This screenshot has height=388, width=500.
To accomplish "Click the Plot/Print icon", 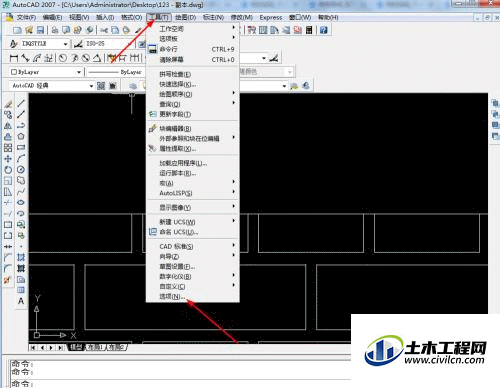I will [x=55, y=30].
